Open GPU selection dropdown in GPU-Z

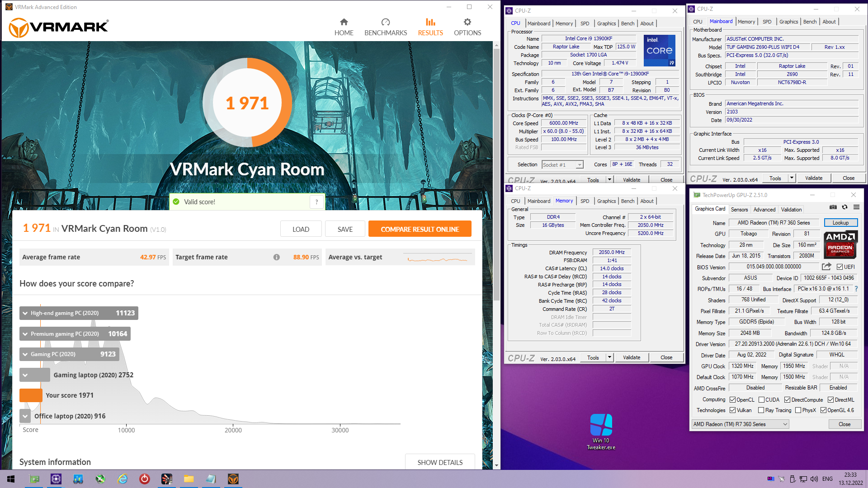click(x=740, y=424)
